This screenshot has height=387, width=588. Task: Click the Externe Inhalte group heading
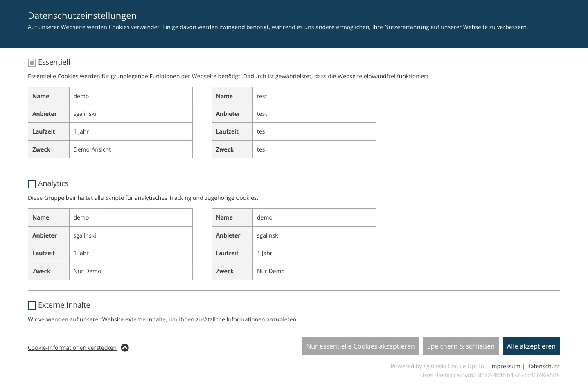64,305
